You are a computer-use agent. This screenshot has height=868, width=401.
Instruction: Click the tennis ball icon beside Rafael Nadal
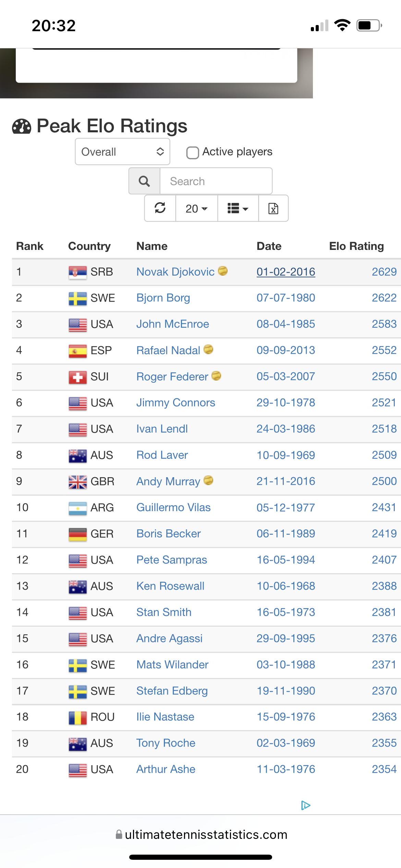pyautogui.click(x=208, y=349)
